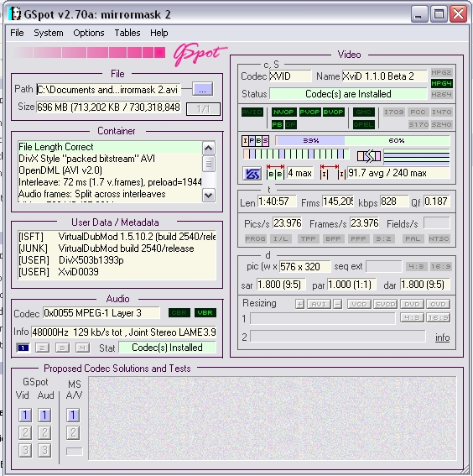The image size is (473, 476).
Task: Click the Resizing CVD button
Action: (x=438, y=304)
